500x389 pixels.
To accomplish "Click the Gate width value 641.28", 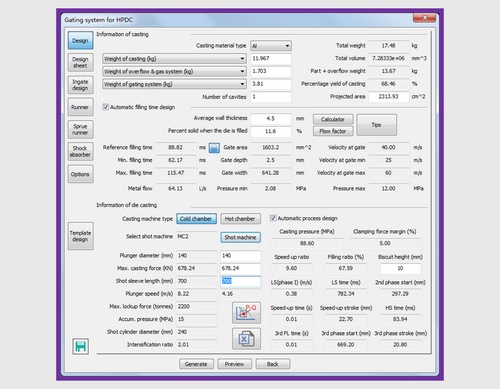I will click(271, 173).
